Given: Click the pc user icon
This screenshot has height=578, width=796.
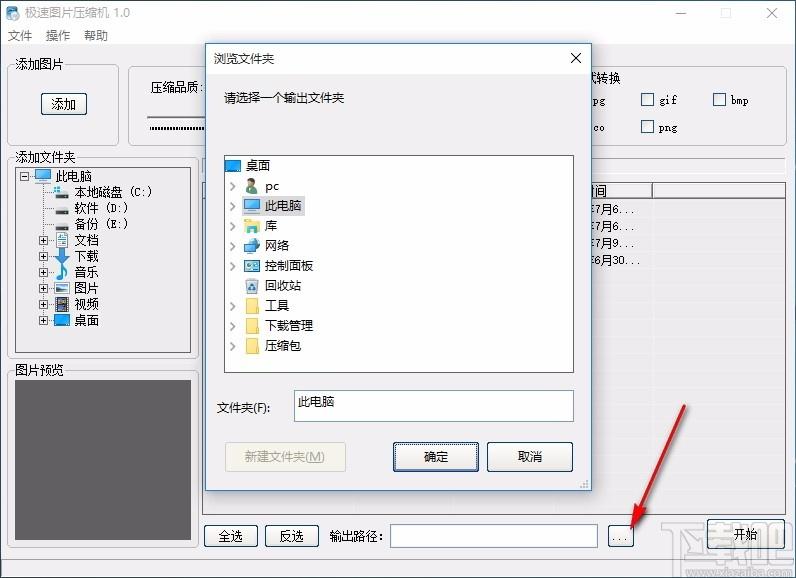Looking at the screenshot, I should (x=251, y=186).
